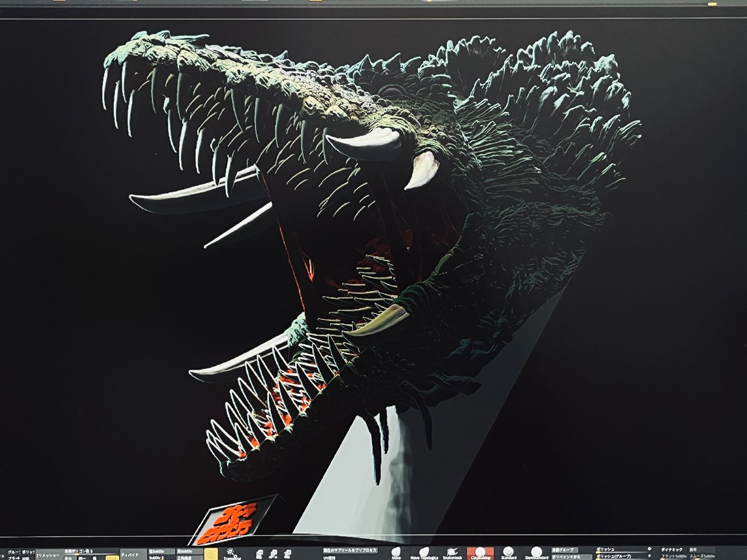This screenshot has width=747, height=560.
Task: Click the 高SubDiv button
Action: pyautogui.click(x=189, y=551)
